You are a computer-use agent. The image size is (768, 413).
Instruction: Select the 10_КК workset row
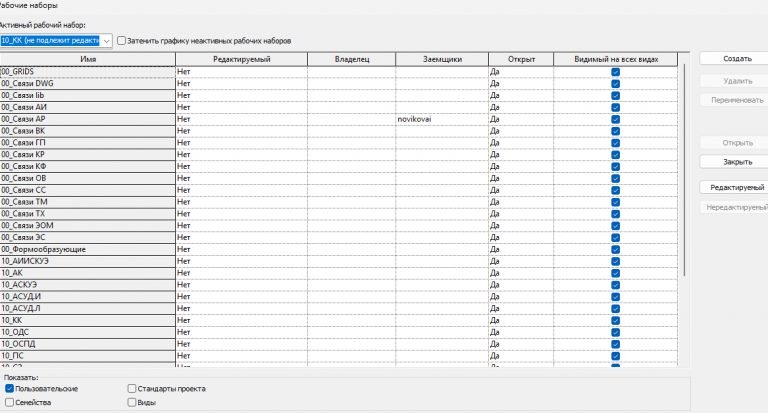click(x=88, y=320)
